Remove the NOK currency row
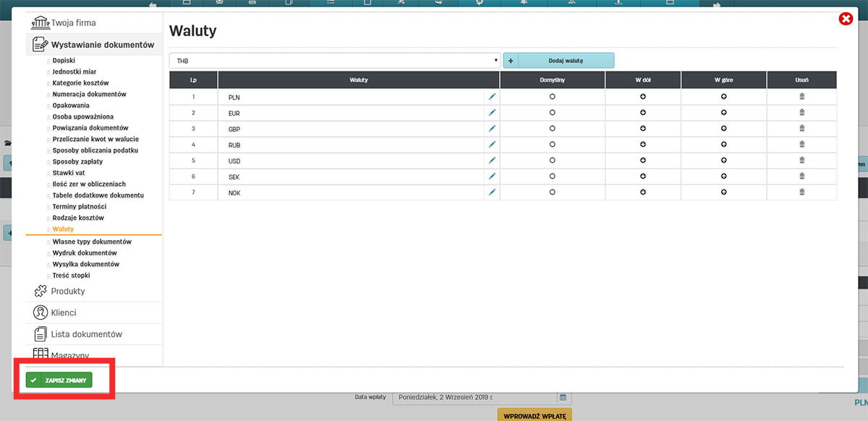 801,192
